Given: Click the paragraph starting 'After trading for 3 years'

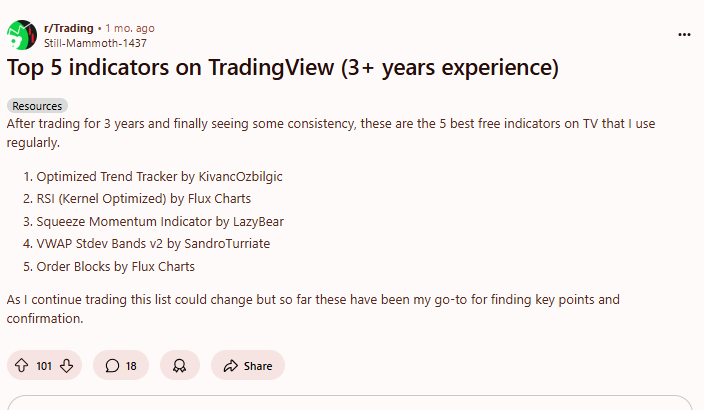Looking at the screenshot, I should tap(331, 133).
